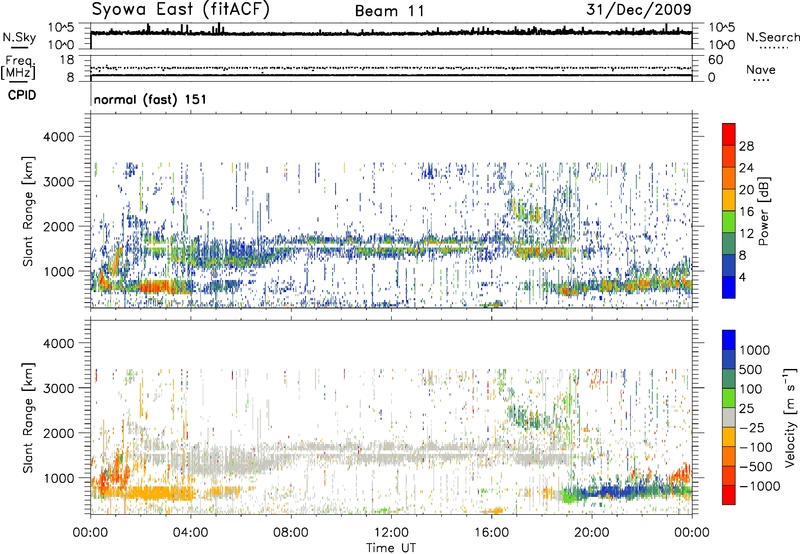This screenshot has height=554, width=800.
Task: Select the Beam 11 header text
Action: [389, 11]
